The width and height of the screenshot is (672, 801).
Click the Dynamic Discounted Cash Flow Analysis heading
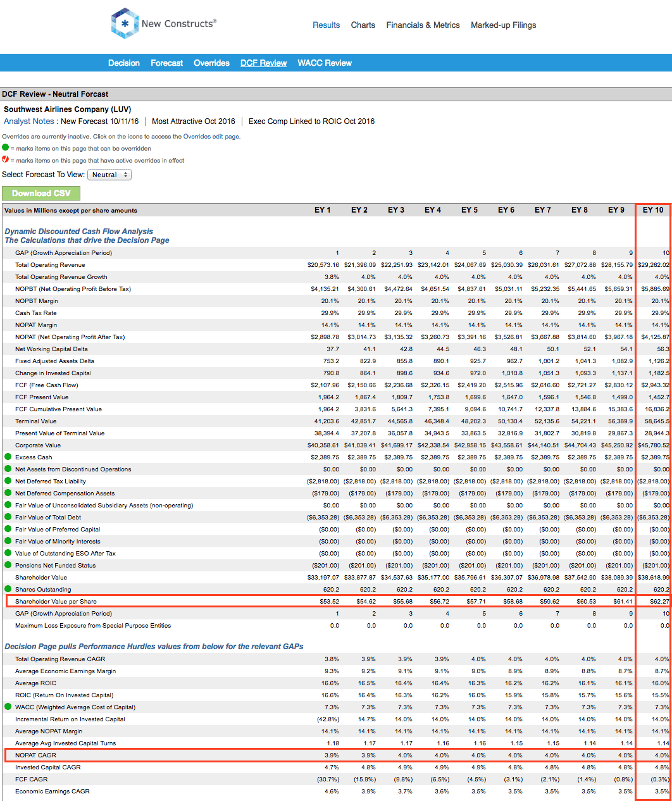[x=79, y=232]
